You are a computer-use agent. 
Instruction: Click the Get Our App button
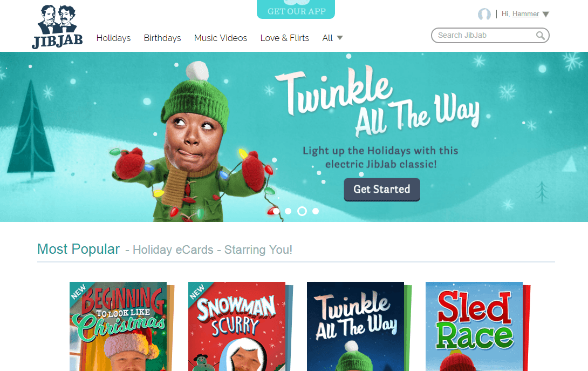pyautogui.click(x=296, y=9)
